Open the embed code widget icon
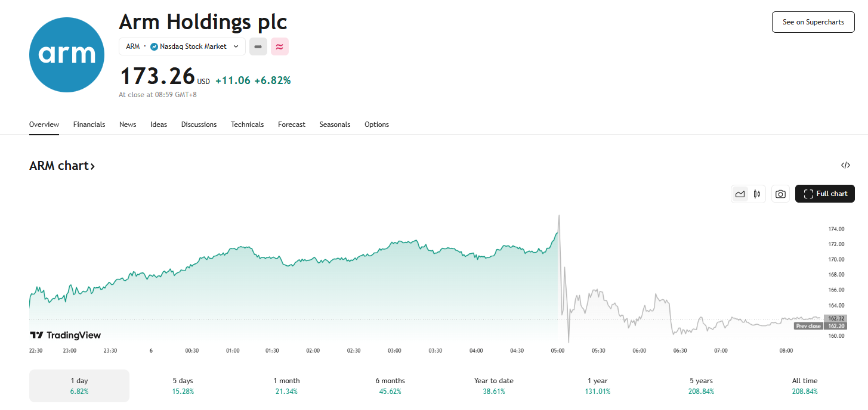 tap(845, 166)
